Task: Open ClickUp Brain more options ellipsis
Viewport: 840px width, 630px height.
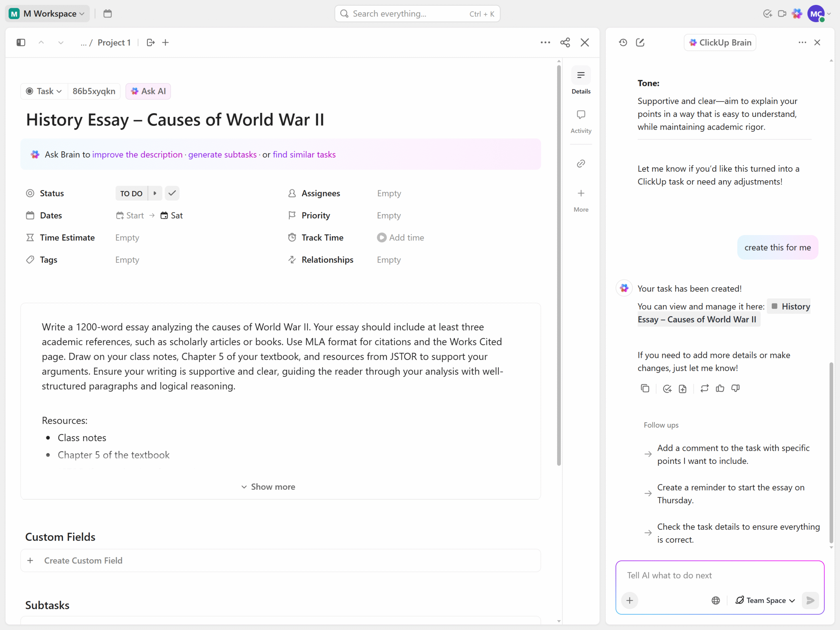Action: [x=802, y=43]
